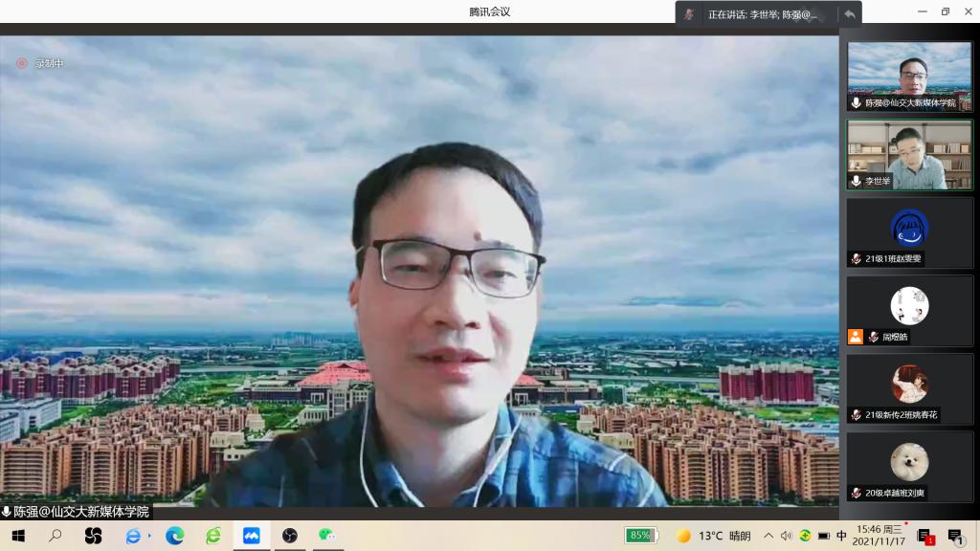Open OBS Studio from the taskbar
The height and width of the screenshot is (551, 980).
(289, 536)
